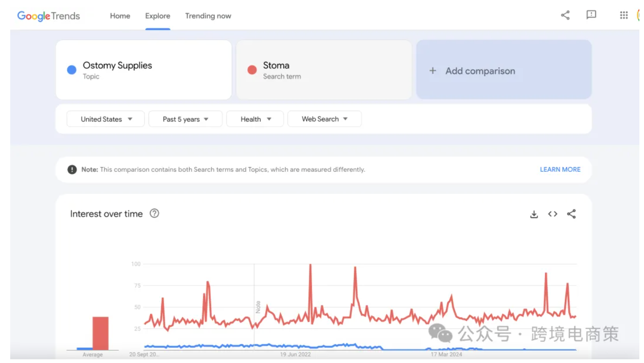Go to the Home tab
This screenshot has width=644, height=363.
pyautogui.click(x=120, y=16)
